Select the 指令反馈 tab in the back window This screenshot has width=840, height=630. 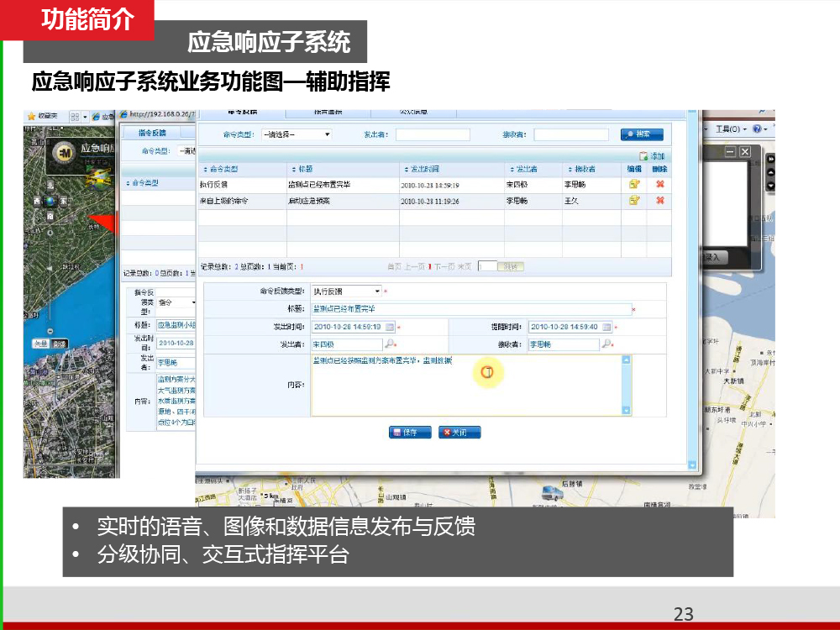(x=151, y=133)
